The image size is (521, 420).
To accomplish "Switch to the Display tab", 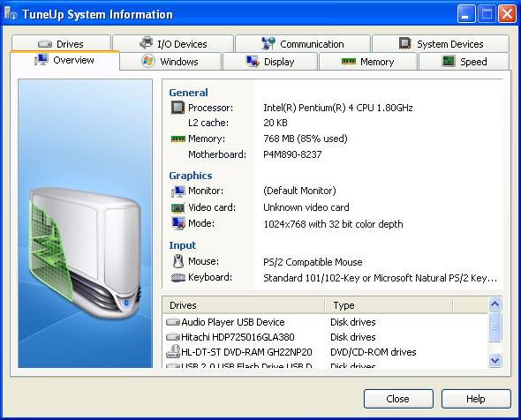I will click(x=270, y=62).
